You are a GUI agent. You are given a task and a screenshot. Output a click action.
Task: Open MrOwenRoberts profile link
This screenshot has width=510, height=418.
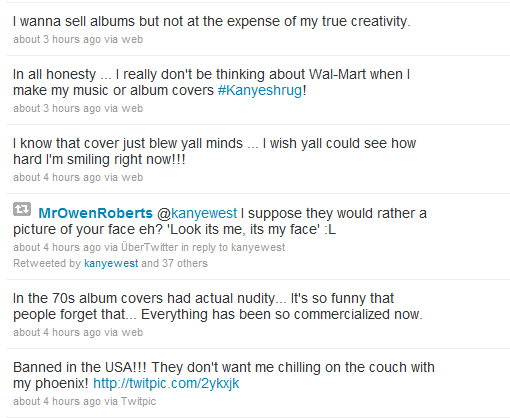(96, 213)
